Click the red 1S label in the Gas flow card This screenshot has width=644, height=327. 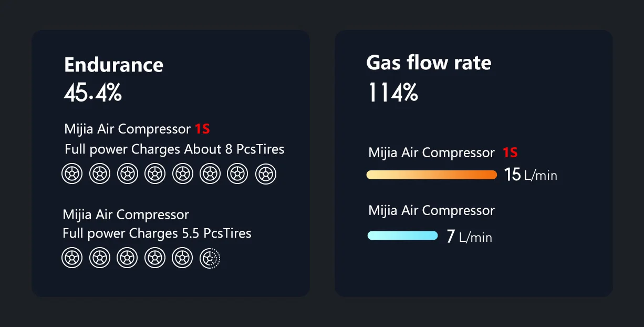[510, 153]
